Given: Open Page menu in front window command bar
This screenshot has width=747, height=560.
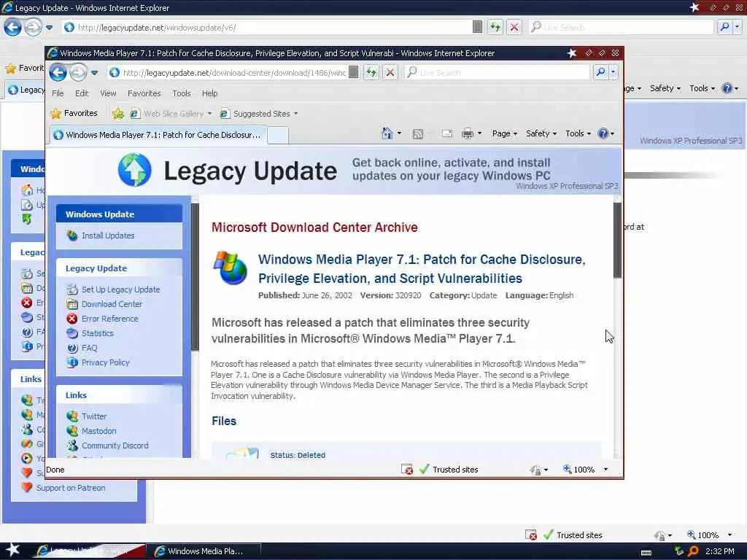Looking at the screenshot, I should [505, 134].
